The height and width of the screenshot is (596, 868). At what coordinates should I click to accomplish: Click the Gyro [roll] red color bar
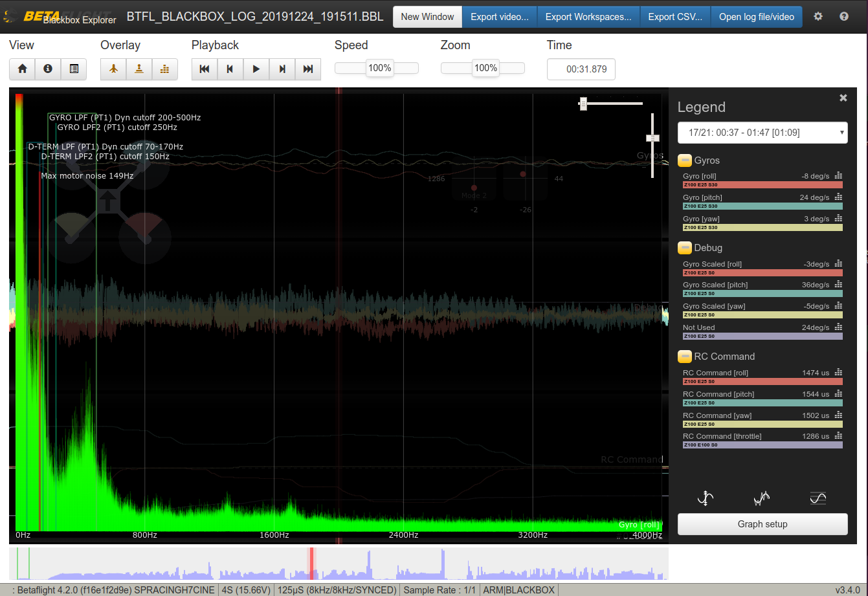click(762, 185)
